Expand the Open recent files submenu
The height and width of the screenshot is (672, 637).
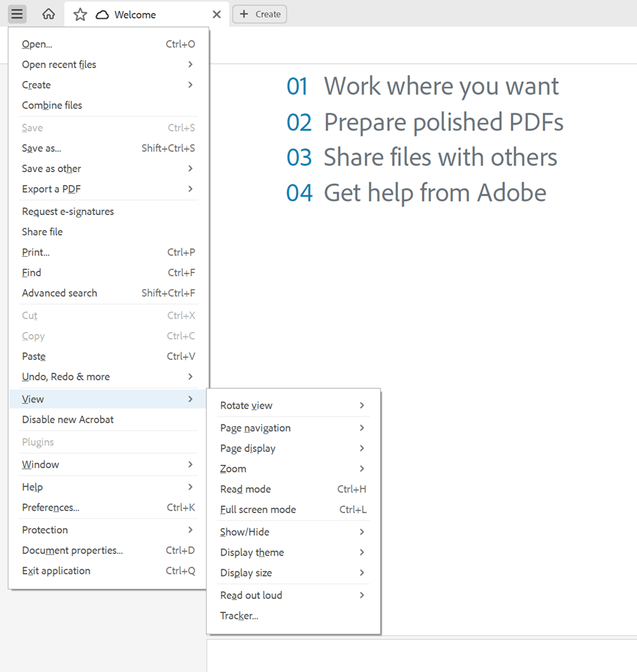tap(59, 64)
